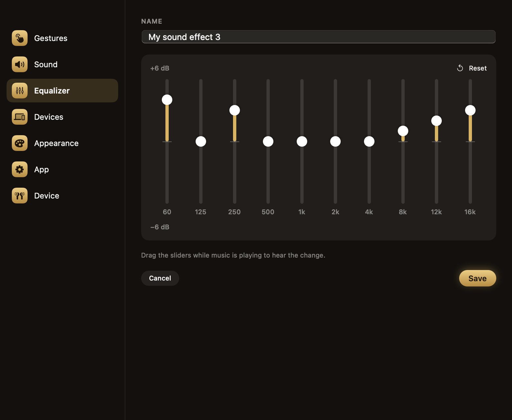Open the Gestures section
This screenshot has height=420, width=512.
click(62, 38)
